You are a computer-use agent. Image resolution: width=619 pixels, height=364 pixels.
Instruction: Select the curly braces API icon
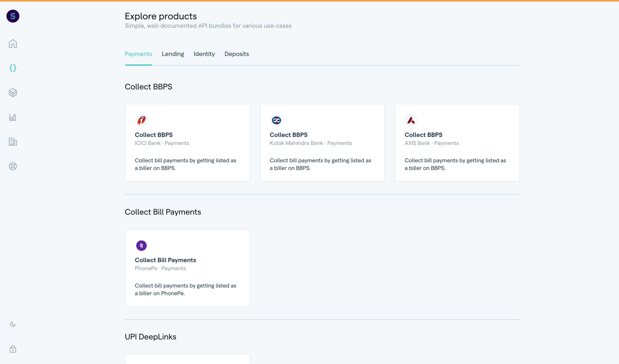pos(13,68)
